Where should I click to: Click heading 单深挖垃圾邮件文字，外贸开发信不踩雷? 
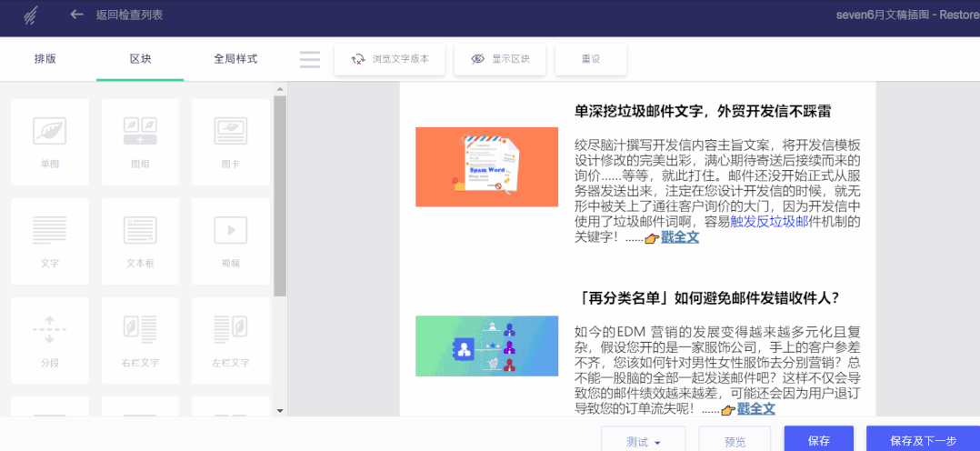point(703,111)
